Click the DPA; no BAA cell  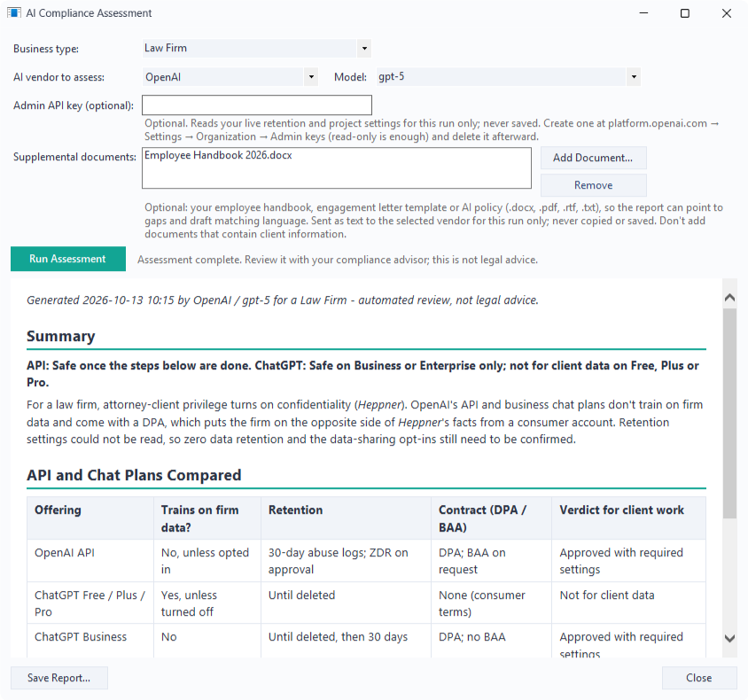pos(491,641)
